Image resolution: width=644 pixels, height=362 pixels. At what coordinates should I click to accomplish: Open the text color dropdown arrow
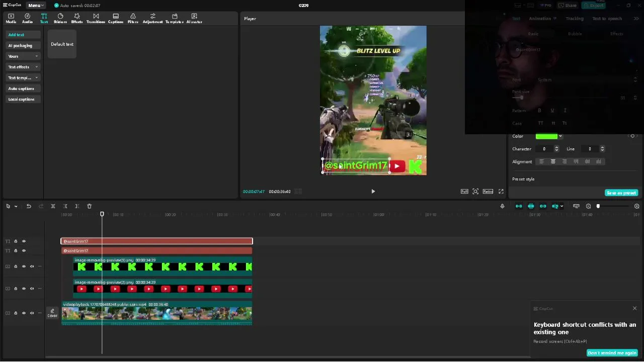[560, 136]
